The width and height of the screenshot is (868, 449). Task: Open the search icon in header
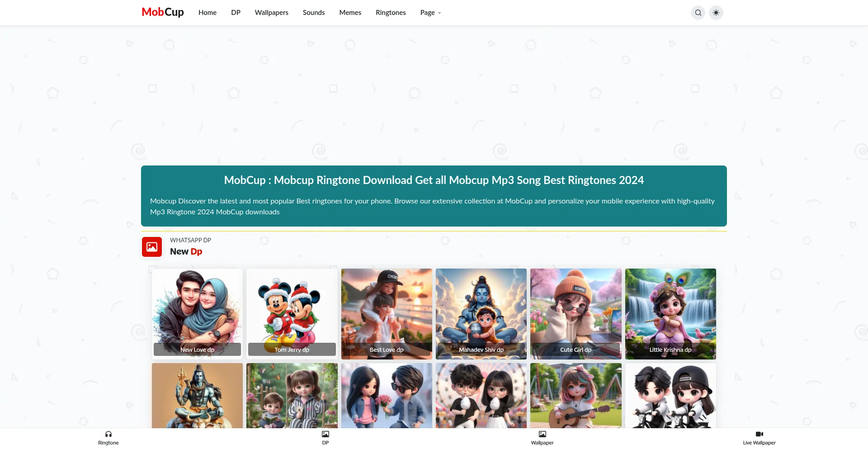coord(698,13)
